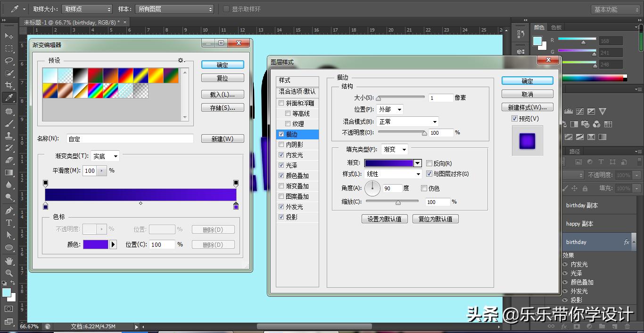This screenshot has width=644, height=333.
Task: Open the 混合模式 dropdown showing 正常
Action: click(x=406, y=121)
